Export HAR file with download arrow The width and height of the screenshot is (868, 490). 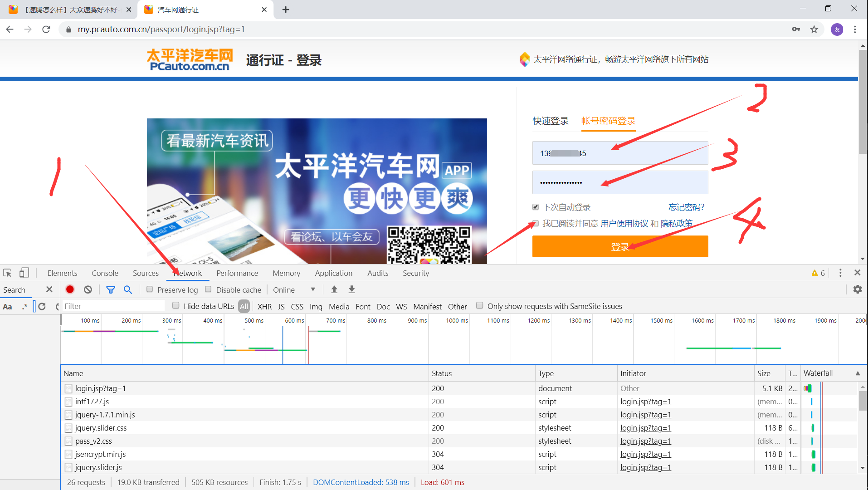(351, 289)
